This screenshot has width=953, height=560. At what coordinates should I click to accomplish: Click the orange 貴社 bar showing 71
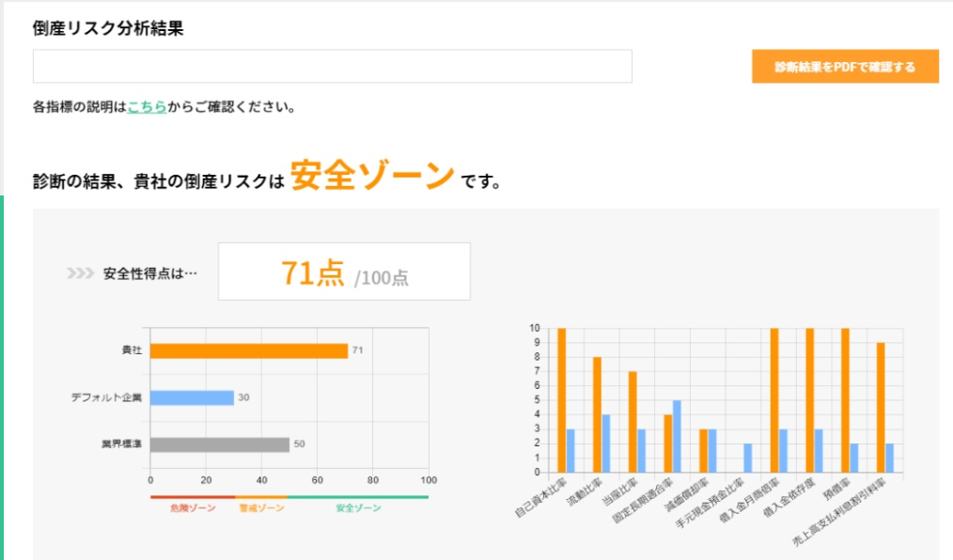click(248, 350)
